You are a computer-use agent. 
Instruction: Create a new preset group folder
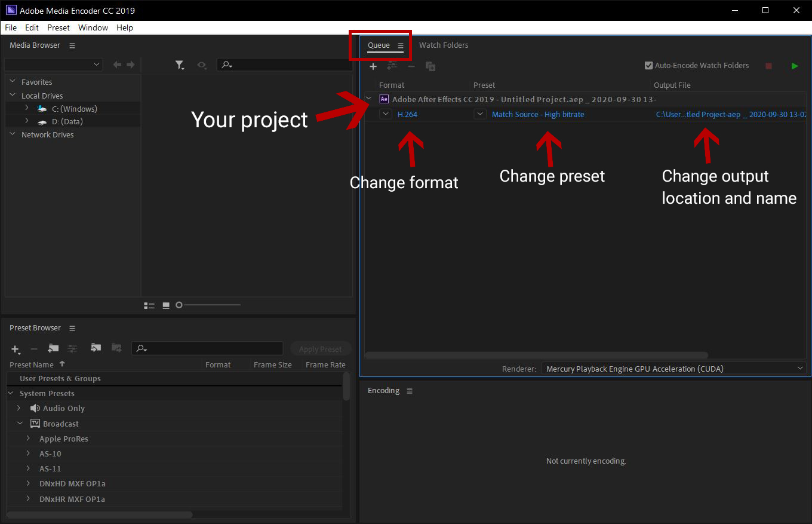click(x=53, y=348)
